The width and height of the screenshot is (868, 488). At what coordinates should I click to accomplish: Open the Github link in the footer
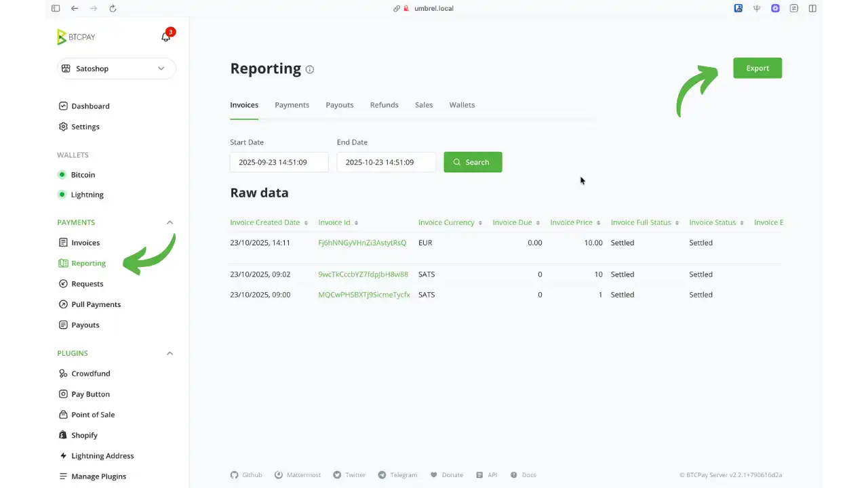[x=246, y=474]
